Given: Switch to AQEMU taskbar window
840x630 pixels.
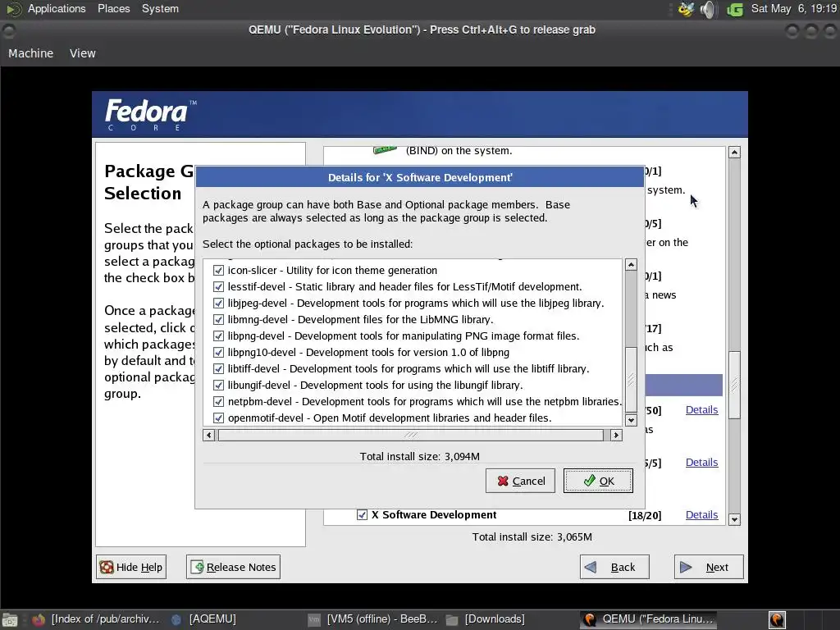Looking at the screenshot, I should tap(204, 619).
